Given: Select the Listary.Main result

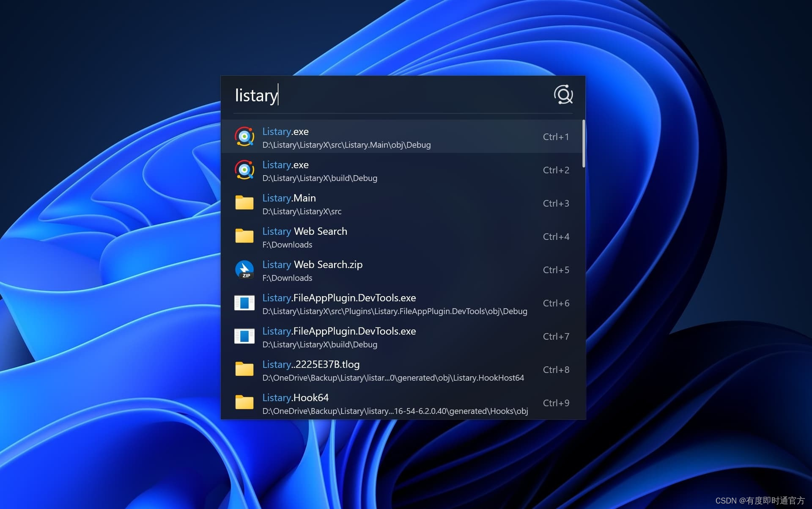Looking at the screenshot, I should [x=289, y=198].
